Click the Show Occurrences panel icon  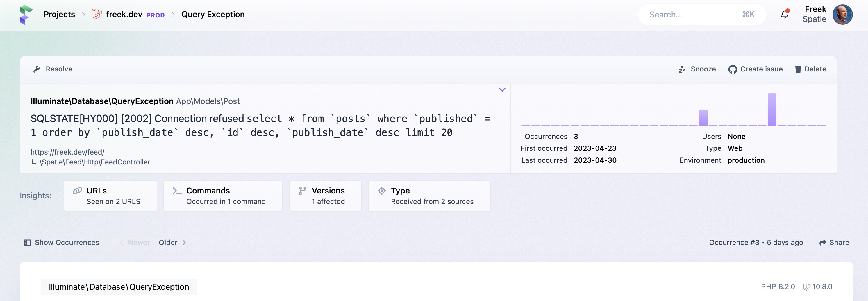(27, 242)
